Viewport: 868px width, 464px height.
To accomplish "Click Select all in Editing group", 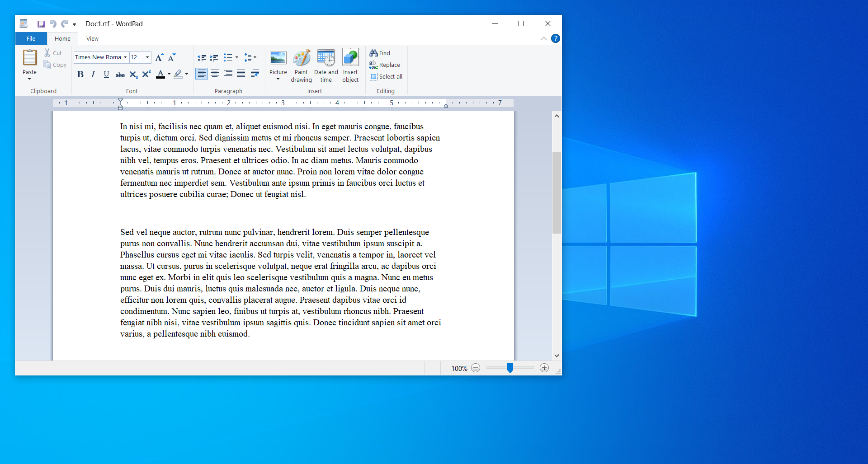I will click(x=386, y=76).
